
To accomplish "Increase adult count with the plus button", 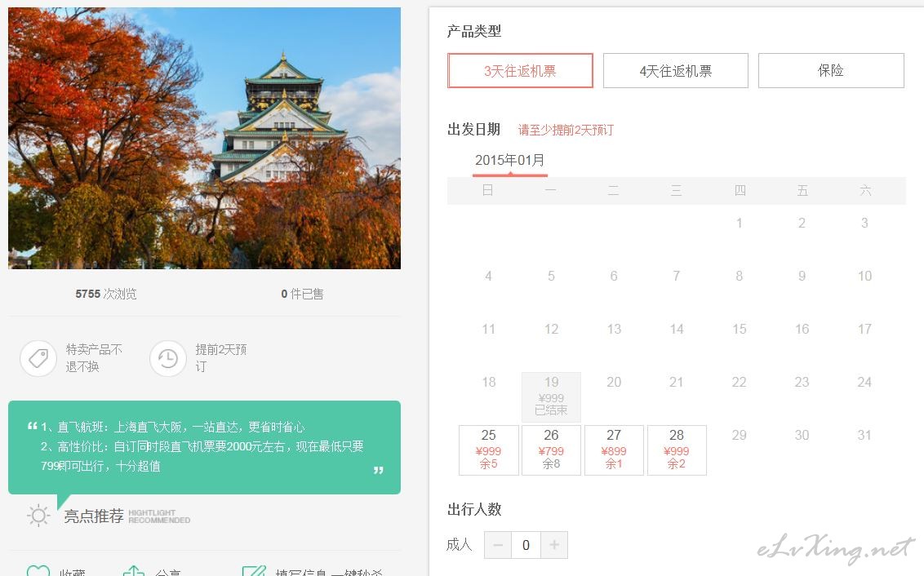I will (x=554, y=545).
